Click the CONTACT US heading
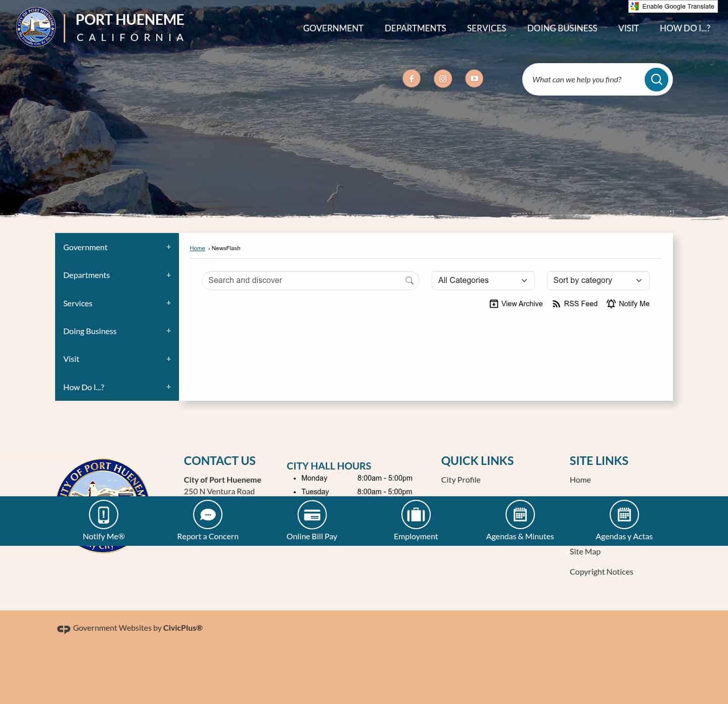The image size is (728, 704). coord(219,461)
